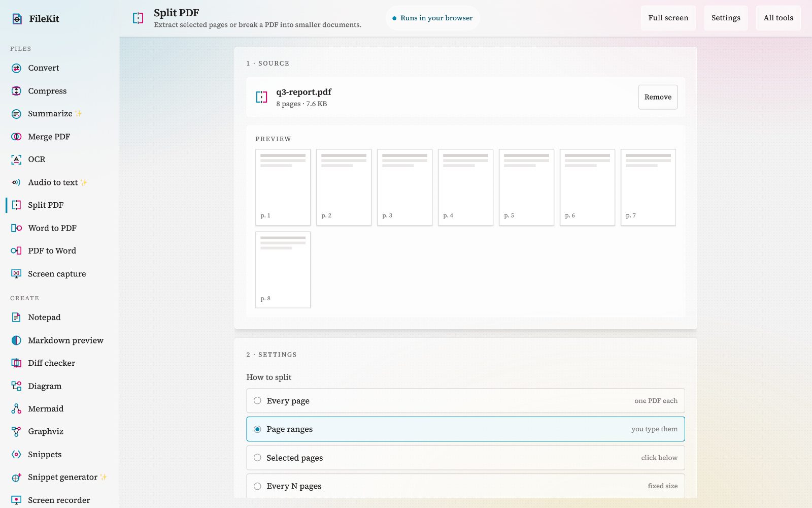Viewport: 812px width, 508px height.
Task: Click the 'How to split' label
Action: click(269, 377)
